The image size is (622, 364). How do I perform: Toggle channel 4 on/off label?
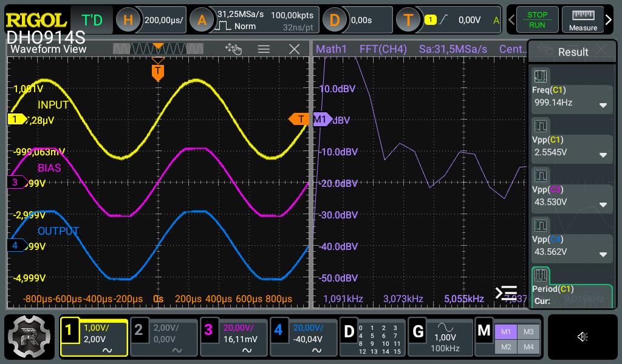click(278, 329)
